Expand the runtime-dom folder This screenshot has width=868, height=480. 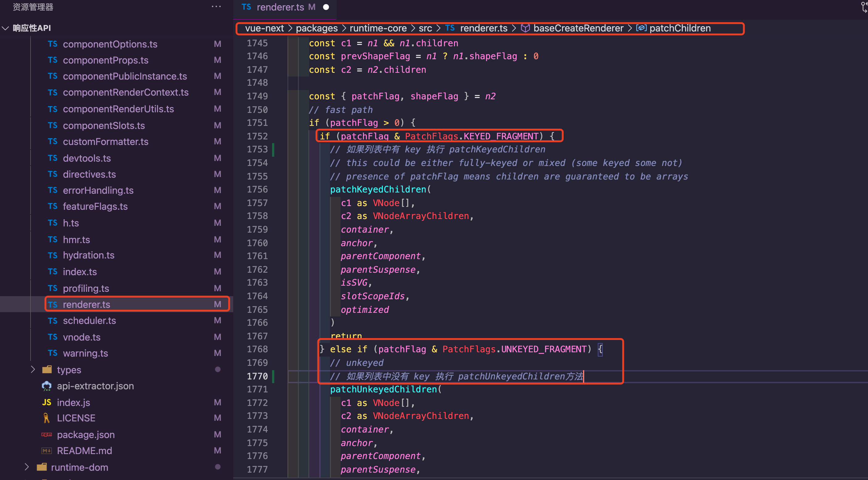click(x=27, y=467)
